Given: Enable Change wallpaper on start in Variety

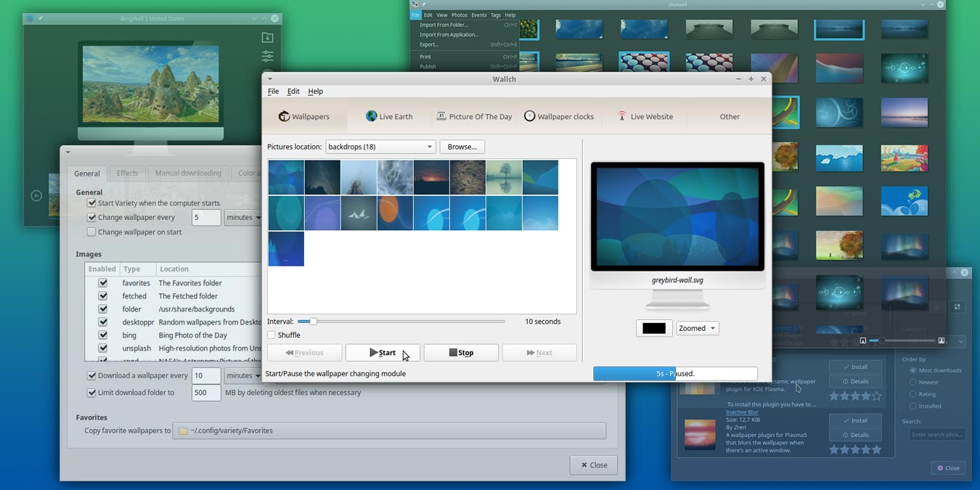Looking at the screenshot, I should (x=91, y=232).
